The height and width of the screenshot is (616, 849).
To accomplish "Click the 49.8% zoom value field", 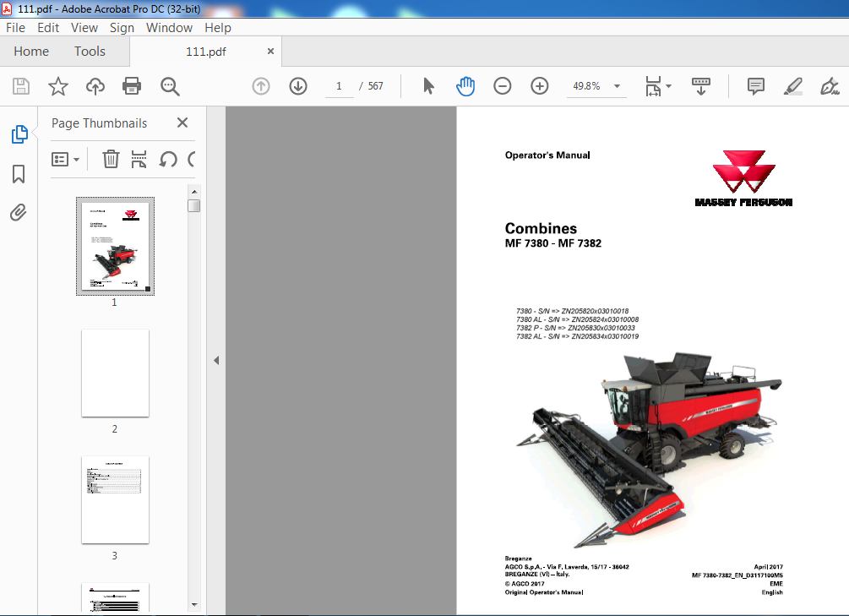I will coord(586,86).
